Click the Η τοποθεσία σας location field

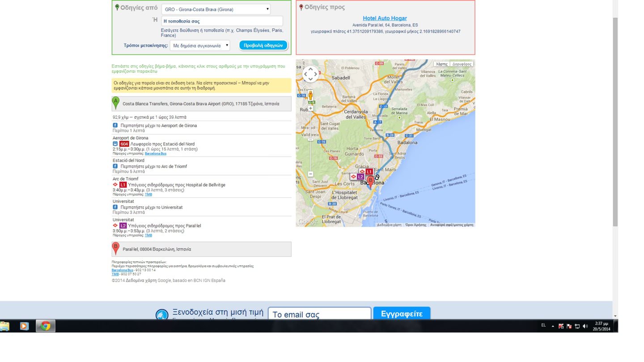(x=222, y=21)
